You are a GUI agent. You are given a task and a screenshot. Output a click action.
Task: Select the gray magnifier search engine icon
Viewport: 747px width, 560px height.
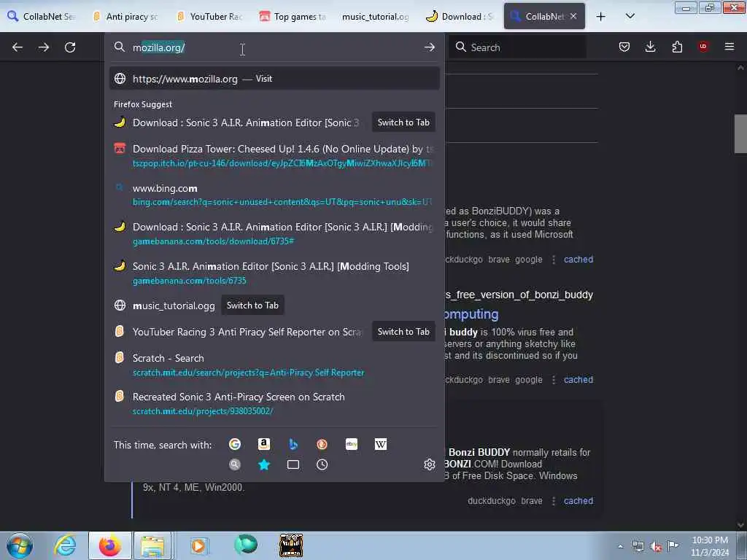click(x=235, y=464)
